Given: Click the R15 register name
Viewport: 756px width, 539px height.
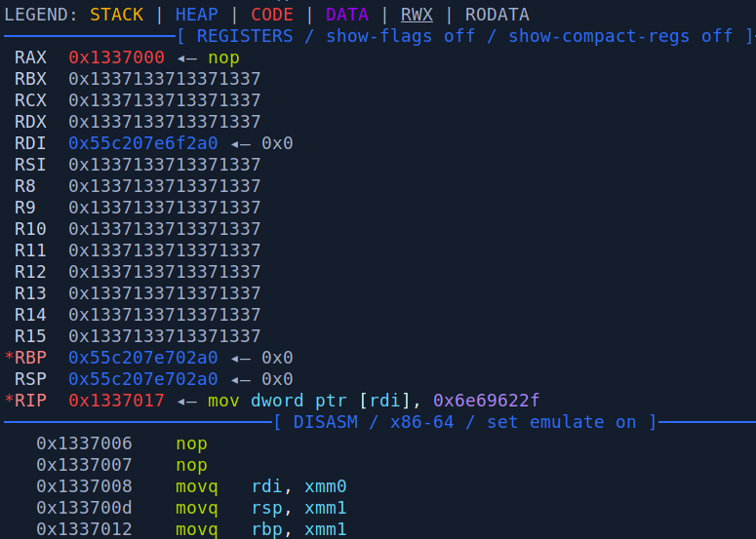Looking at the screenshot, I should 30,336.
